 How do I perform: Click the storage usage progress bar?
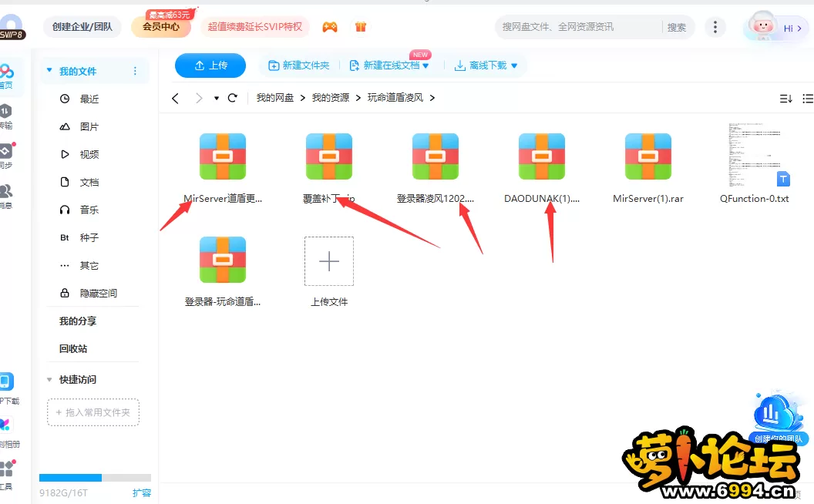(95, 478)
